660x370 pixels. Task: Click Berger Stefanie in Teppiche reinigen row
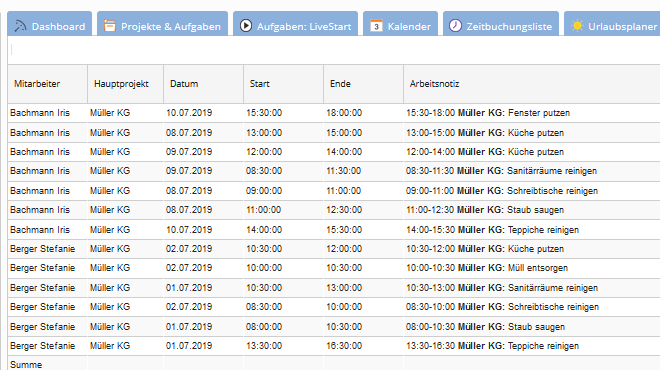coord(43,346)
